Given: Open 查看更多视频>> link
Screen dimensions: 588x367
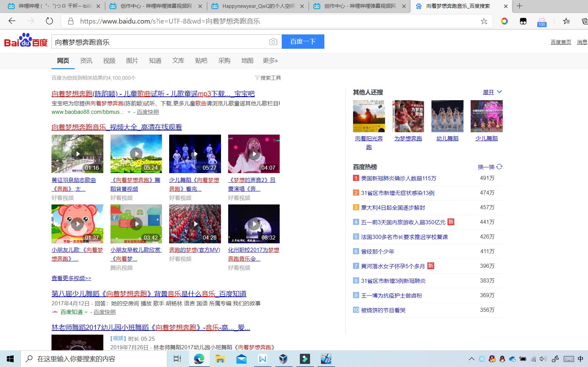Looking at the screenshot, I should coord(71,278).
